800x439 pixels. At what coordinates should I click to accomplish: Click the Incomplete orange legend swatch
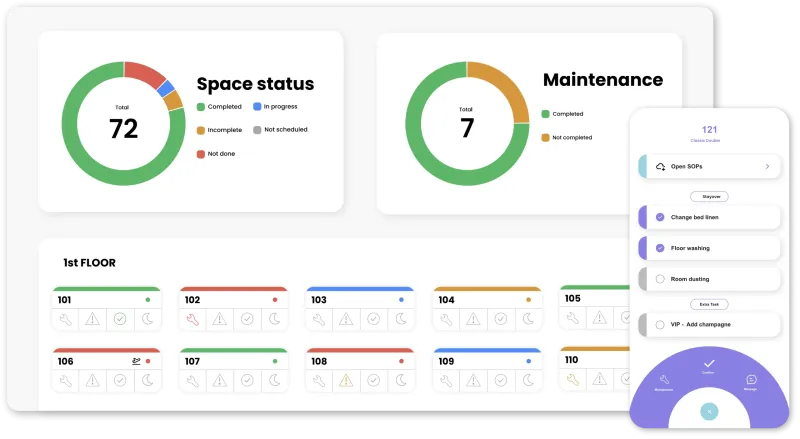pos(201,130)
